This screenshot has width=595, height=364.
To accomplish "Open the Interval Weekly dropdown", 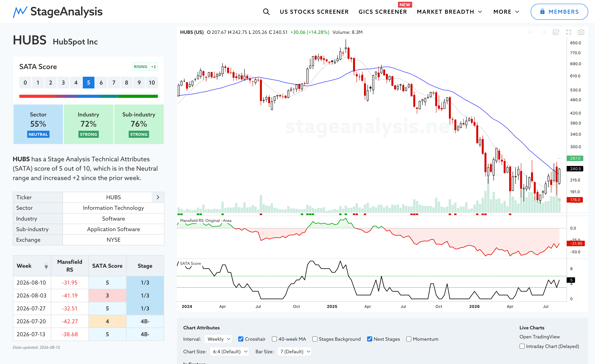I will point(218,339).
